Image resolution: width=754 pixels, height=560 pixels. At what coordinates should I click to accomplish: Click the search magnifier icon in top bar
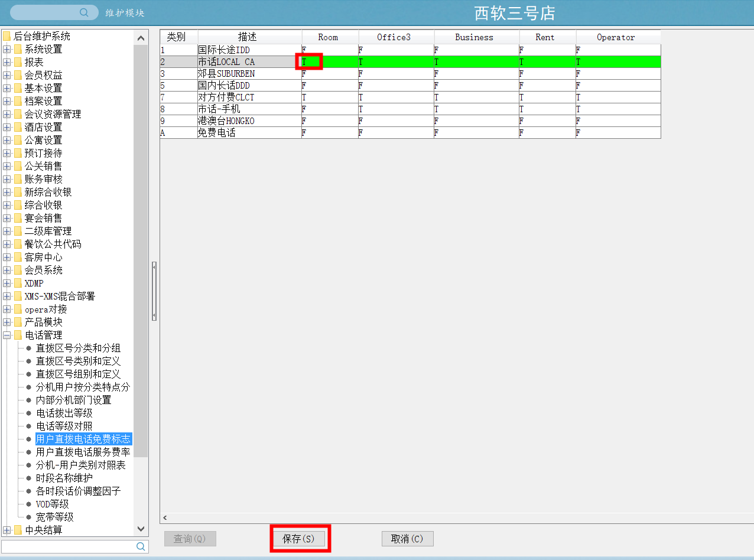pyautogui.click(x=84, y=12)
